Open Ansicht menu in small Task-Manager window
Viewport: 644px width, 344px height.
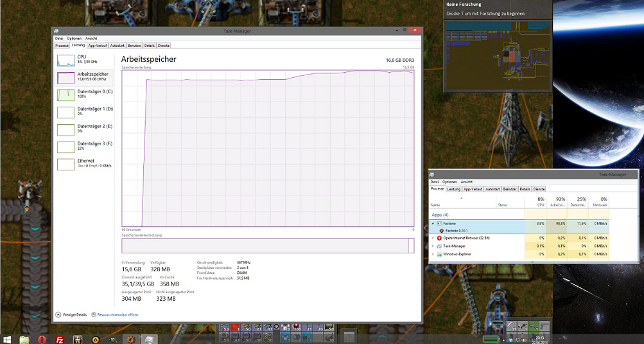click(x=467, y=182)
